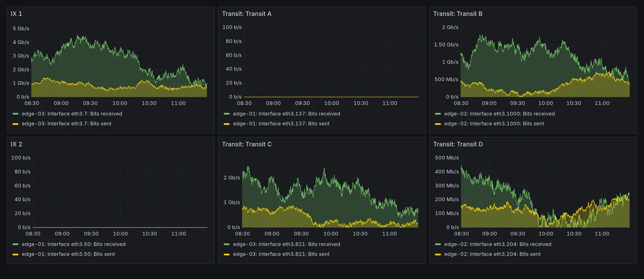Click the 08:30 time label in IX 2
Image resolution: width=644 pixels, height=279 pixels.
33,234
